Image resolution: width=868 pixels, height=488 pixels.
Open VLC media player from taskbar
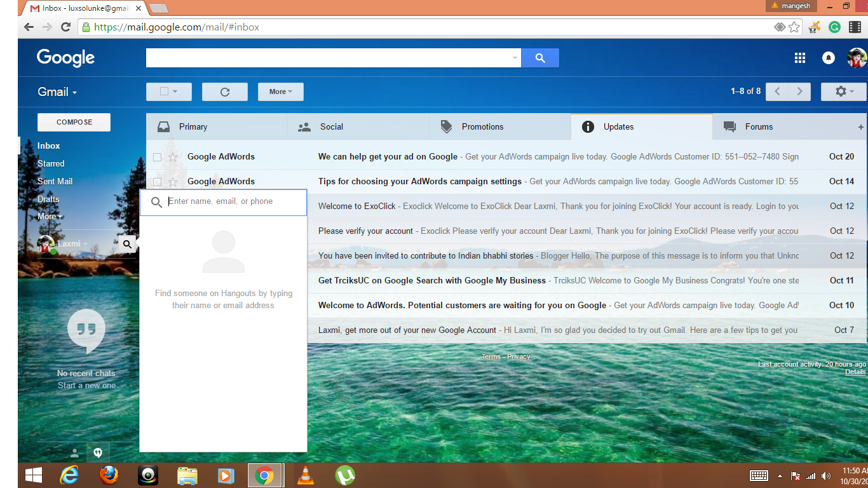pos(306,475)
